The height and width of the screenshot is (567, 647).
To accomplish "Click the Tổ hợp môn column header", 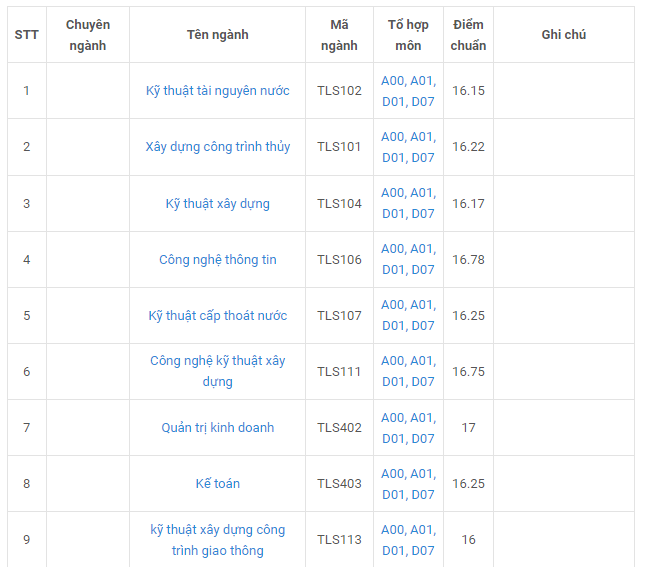I will (408, 35).
